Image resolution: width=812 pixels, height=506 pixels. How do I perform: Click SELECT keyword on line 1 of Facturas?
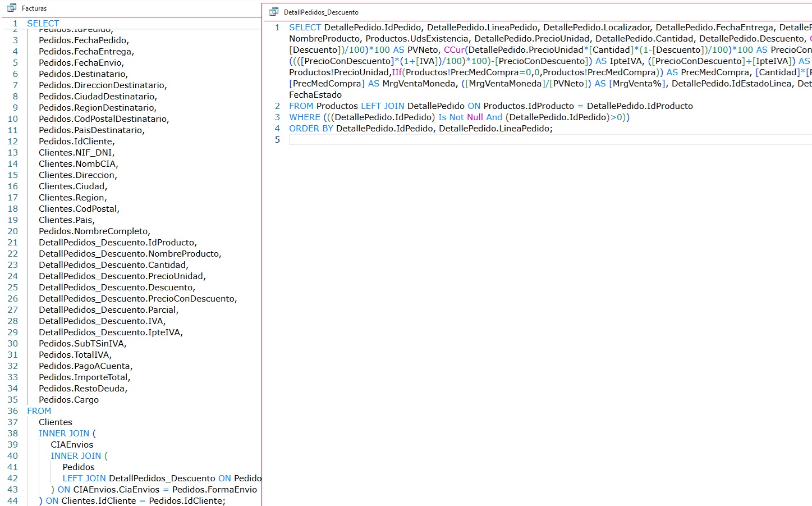tap(43, 23)
